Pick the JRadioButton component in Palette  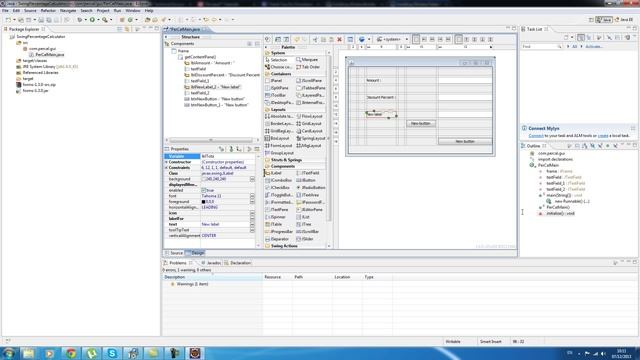click(311, 187)
